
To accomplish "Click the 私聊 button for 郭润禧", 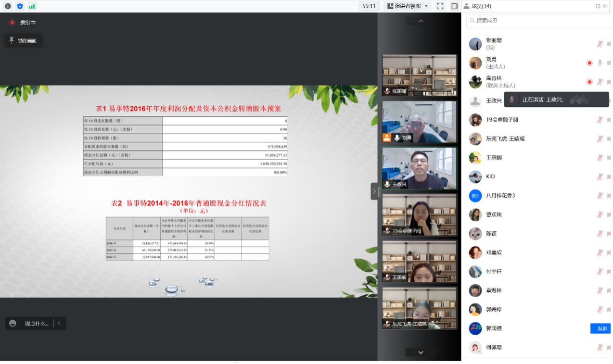I will pyautogui.click(x=601, y=328).
